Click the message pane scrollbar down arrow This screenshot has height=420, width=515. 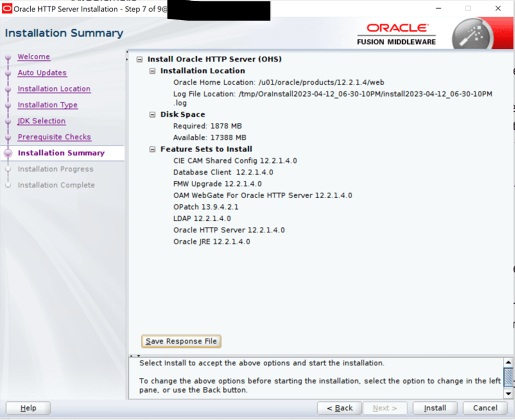coord(508,393)
